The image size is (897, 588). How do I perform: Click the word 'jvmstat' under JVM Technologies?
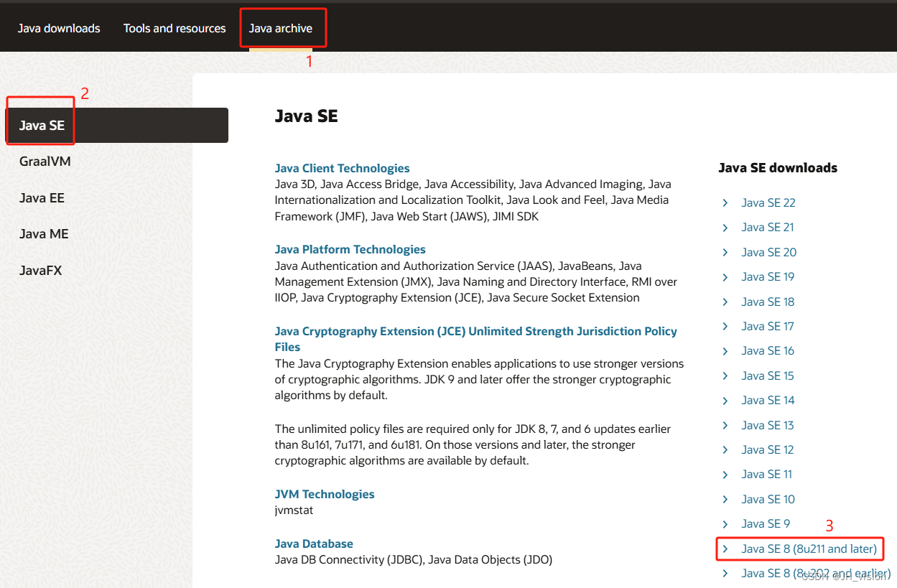[x=294, y=510]
